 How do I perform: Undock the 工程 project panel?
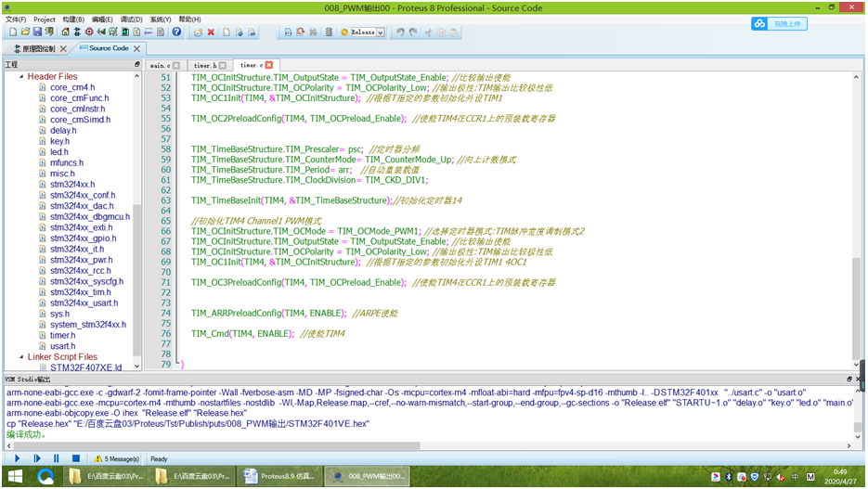point(136,65)
